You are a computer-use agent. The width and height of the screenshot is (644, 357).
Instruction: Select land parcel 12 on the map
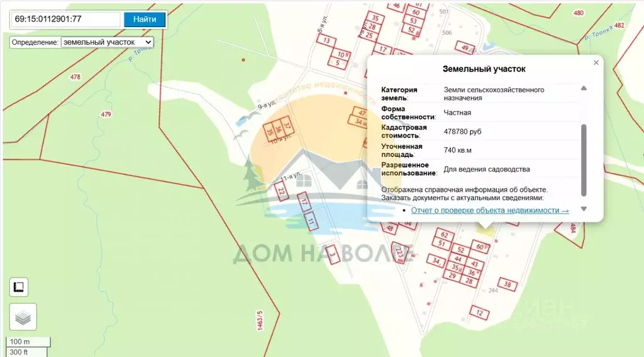pos(479,312)
